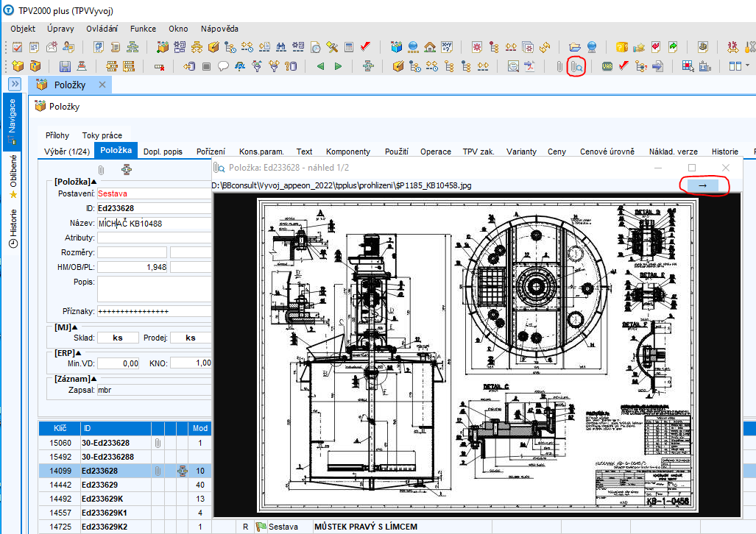756x534 pixels.
Task: Click the paperclip attachments icon in toolbar
Action: point(559,66)
